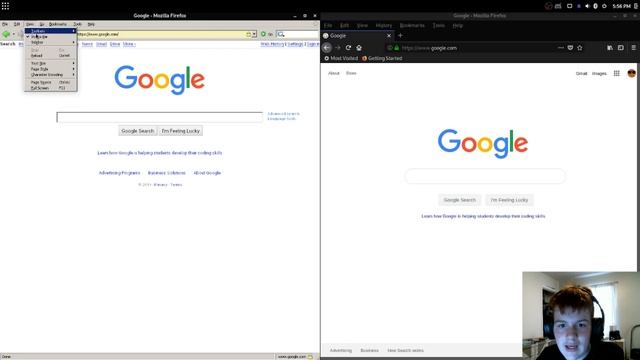Open the File menu in new Firefox

[x=328, y=25]
